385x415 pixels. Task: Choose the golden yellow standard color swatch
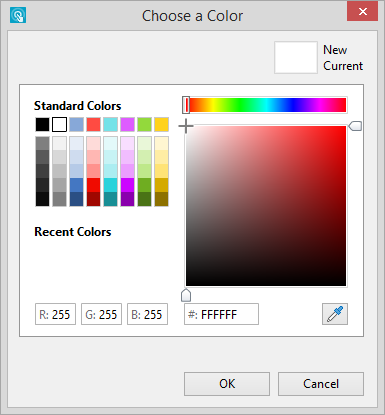tap(161, 124)
